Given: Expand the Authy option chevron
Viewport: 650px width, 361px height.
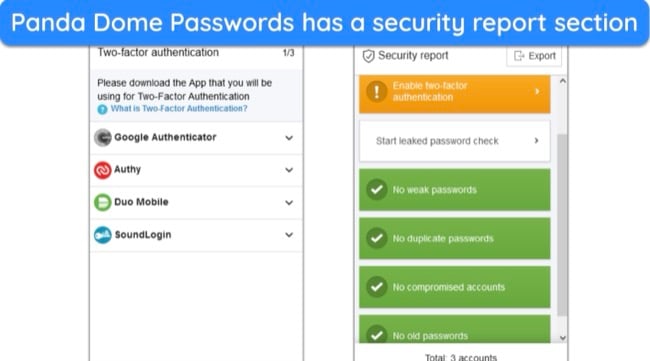Looking at the screenshot, I should [289, 170].
